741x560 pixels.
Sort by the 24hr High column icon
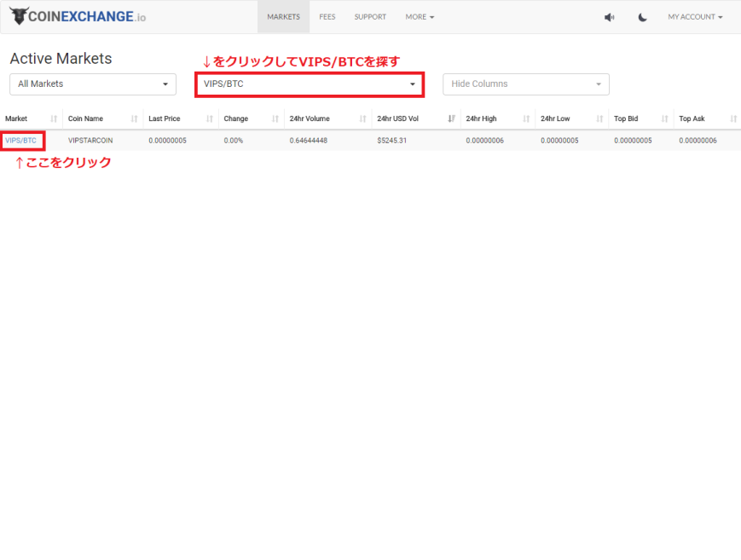coord(526,118)
